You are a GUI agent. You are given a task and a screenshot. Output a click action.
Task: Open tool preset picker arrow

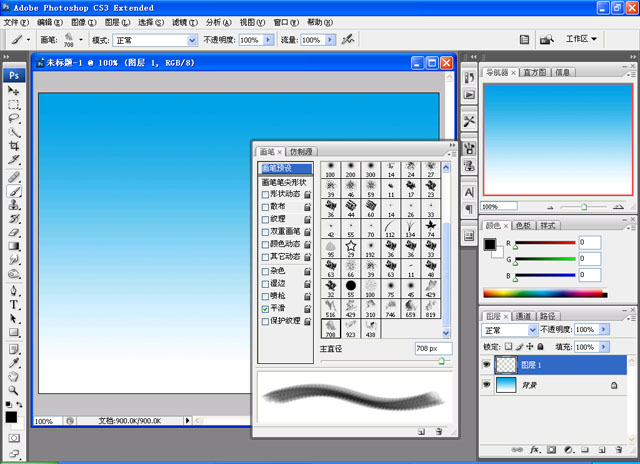(28, 40)
